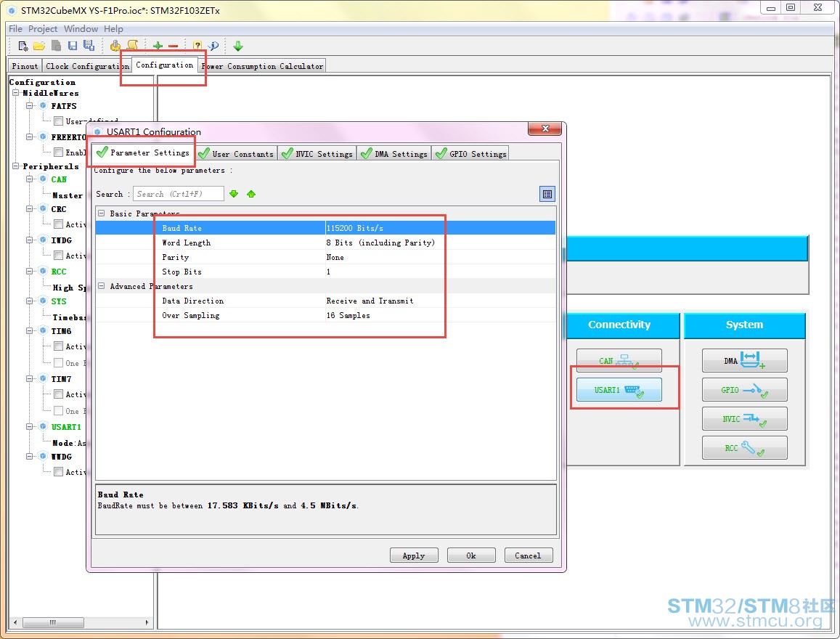
Task: Click the green download updates arrow icon
Action: click(238, 46)
